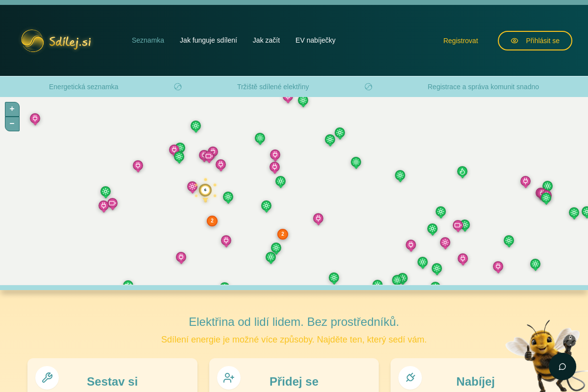This screenshot has width=588, height=392.
Task: Select Tržiště sdílené elektřiny tab
Action: click(273, 87)
